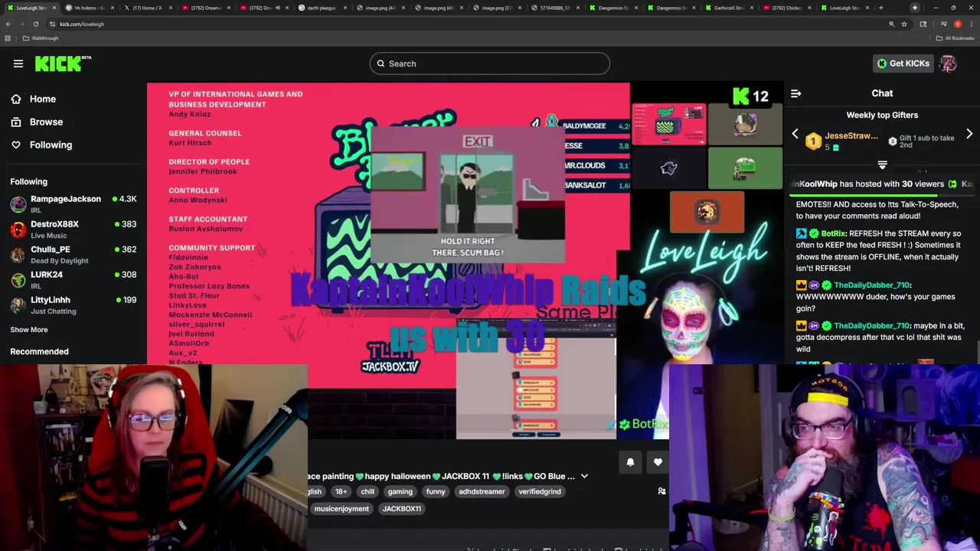Expand the top gifters leaderboard
The image size is (980, 551).
coord(882,165)
